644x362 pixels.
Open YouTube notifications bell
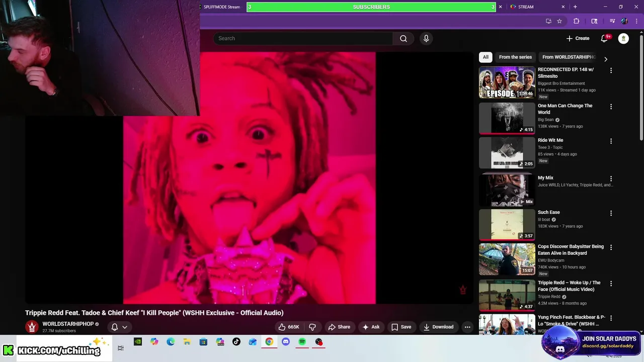604,38
